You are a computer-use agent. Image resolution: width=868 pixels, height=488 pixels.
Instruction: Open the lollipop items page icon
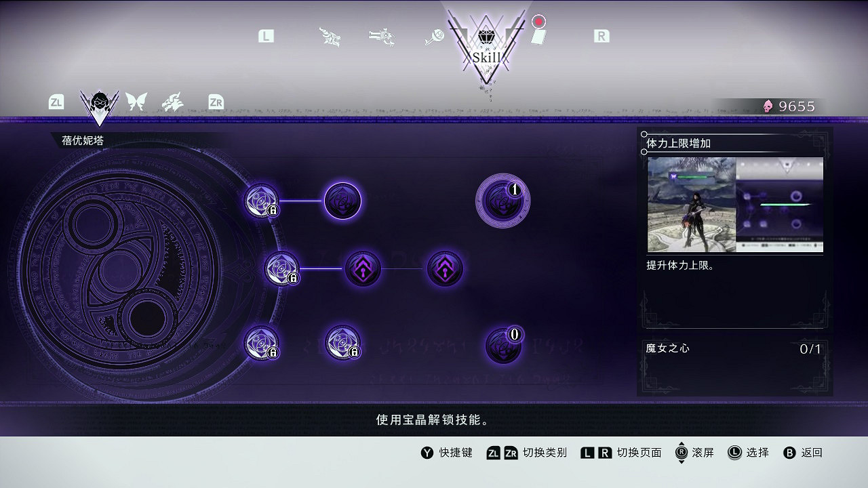(x=433, y=36)
